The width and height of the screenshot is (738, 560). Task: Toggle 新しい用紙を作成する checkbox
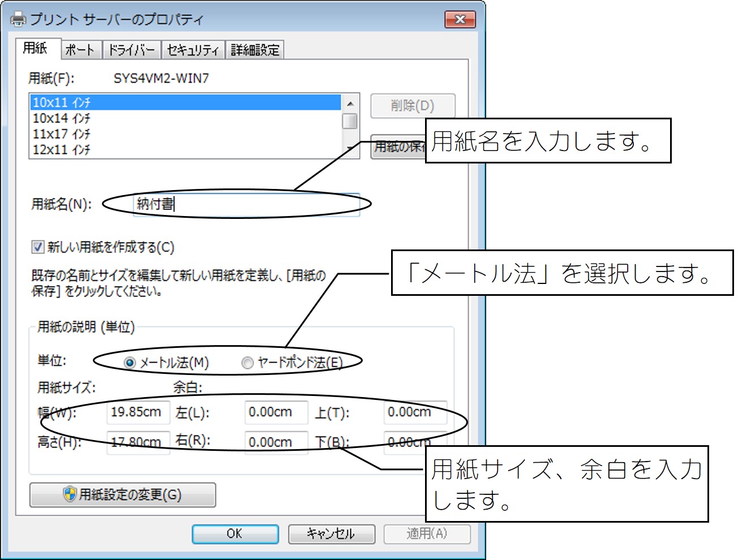(38, 247)
